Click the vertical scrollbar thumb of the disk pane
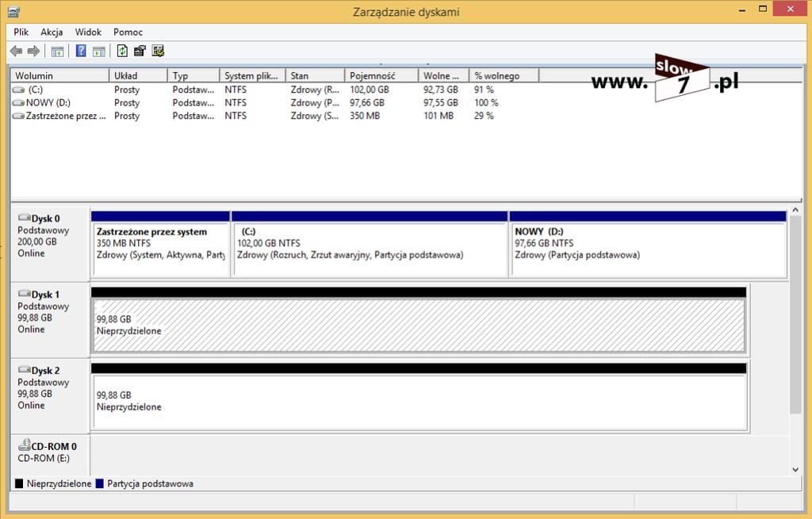The width and height of the screenshot is (812, 519). pyautogui.click(x=795, y=315)
